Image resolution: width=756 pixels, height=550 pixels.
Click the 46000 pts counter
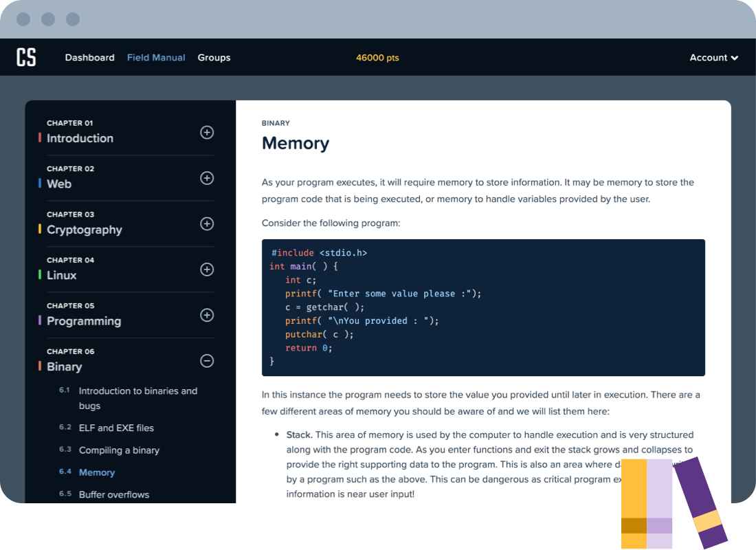pyautogui.click(x=377, y=57)
